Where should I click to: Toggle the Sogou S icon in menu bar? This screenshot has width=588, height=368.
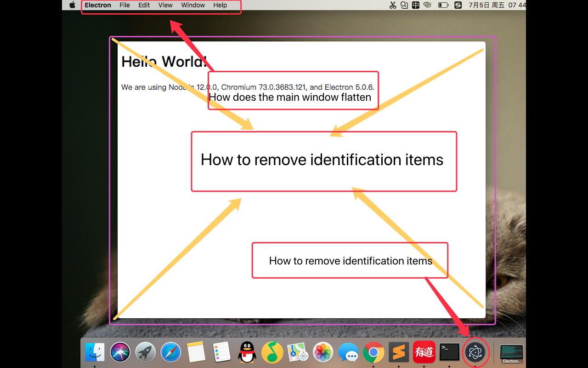click(457, 5)
